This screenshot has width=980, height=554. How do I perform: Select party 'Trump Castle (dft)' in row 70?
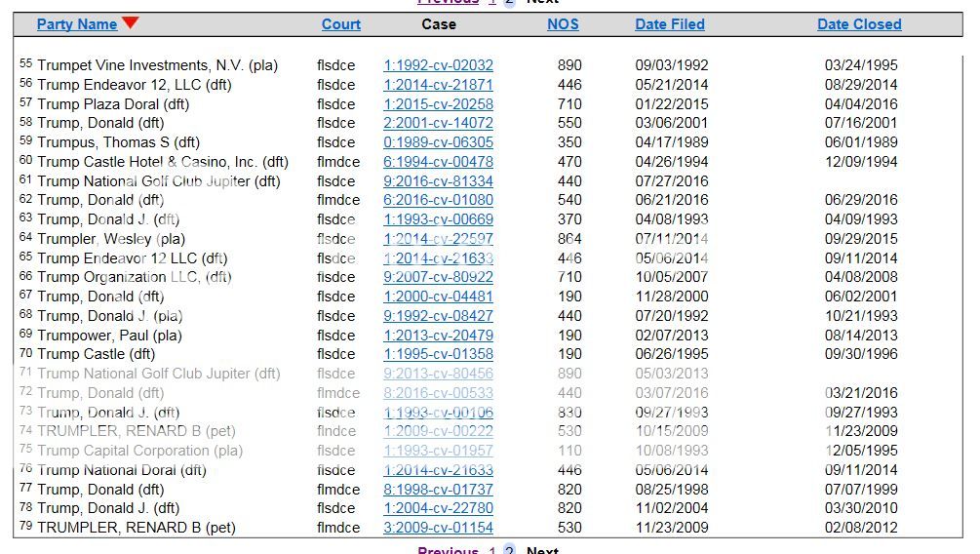click(x=97, y=353)
